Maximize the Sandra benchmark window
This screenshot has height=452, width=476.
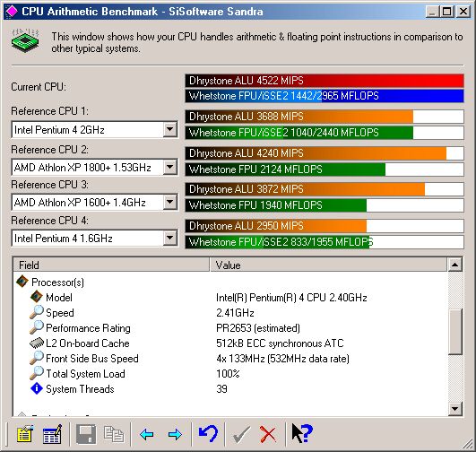click(446, 12)
